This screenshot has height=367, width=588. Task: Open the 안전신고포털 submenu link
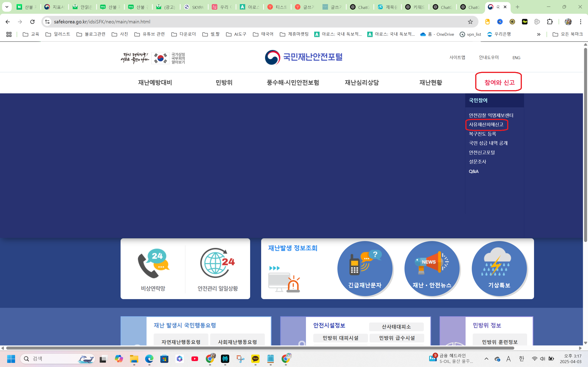click(482, 153)
